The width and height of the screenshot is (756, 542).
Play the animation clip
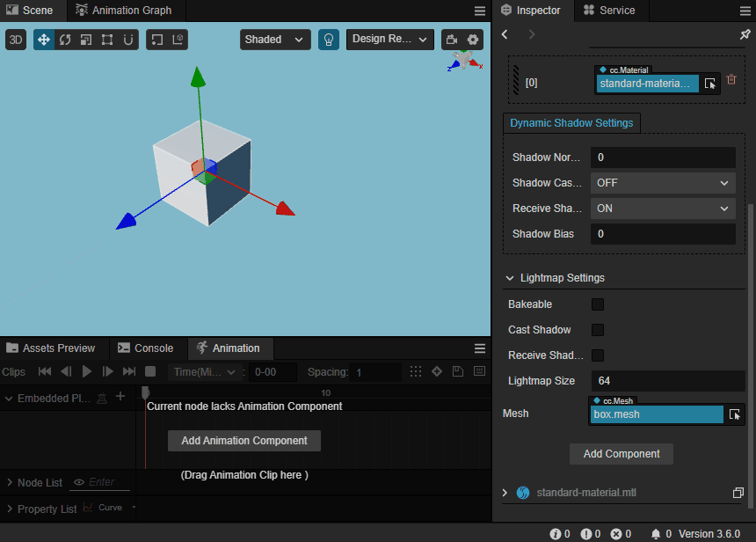87,371
